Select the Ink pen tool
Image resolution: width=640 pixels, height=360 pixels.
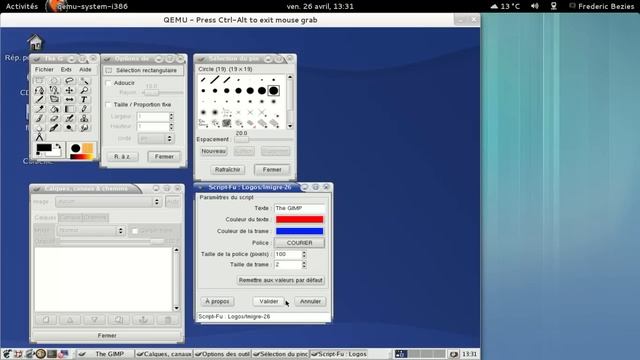click(54, 128)
